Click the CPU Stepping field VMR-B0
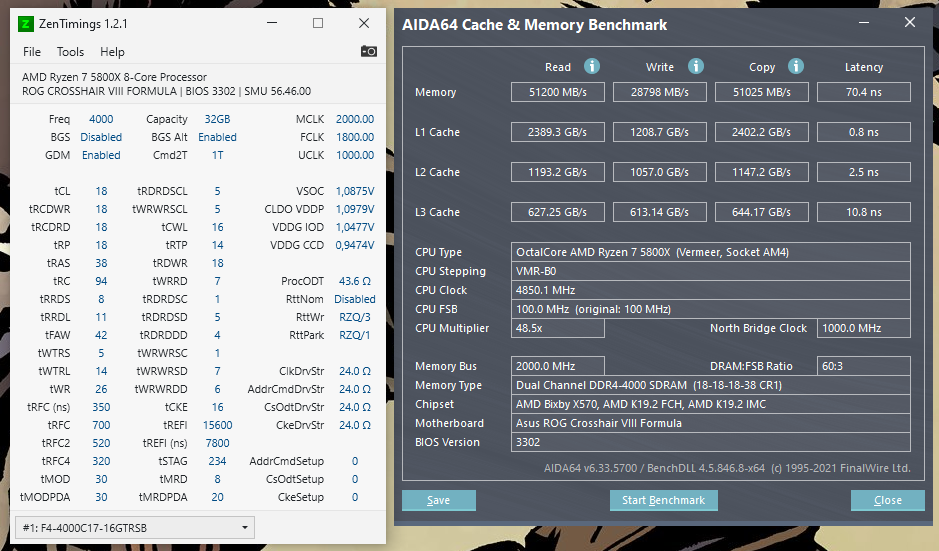939x551 pixels. click(711, 271)
